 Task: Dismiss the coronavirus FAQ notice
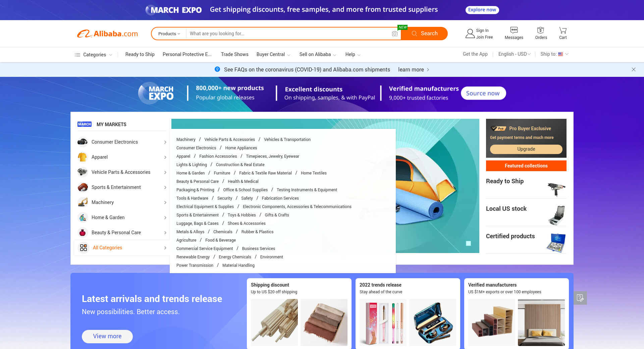[634, 69]
